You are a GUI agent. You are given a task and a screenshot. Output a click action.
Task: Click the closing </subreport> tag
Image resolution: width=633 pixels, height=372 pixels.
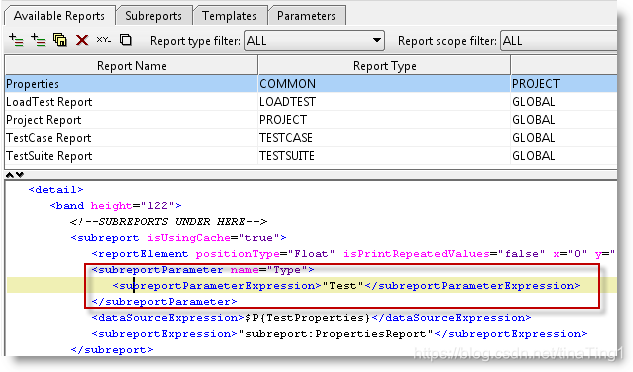pyautogui.click(x=111, y=349)
